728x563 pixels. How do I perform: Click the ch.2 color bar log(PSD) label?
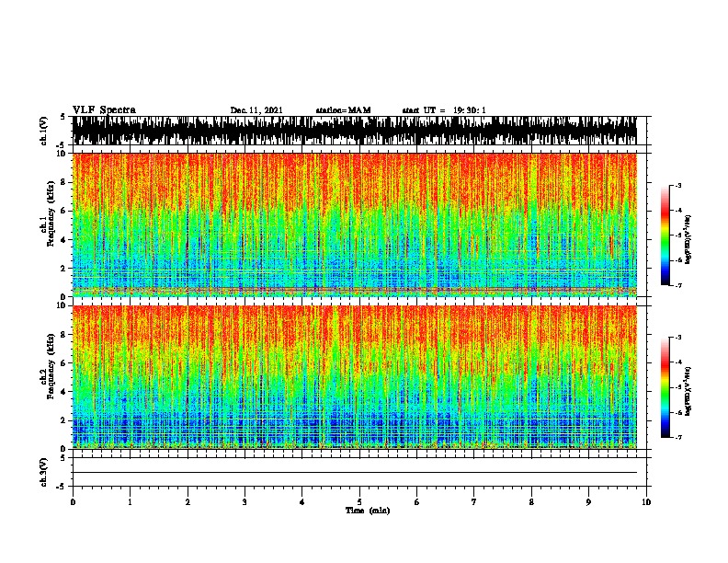(x=688, y=391)
